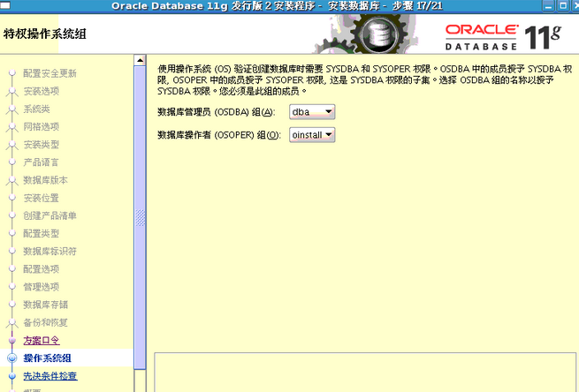The image size is (579, 392).
Task: Click the 安装位置 step
Action: point(42,198)
